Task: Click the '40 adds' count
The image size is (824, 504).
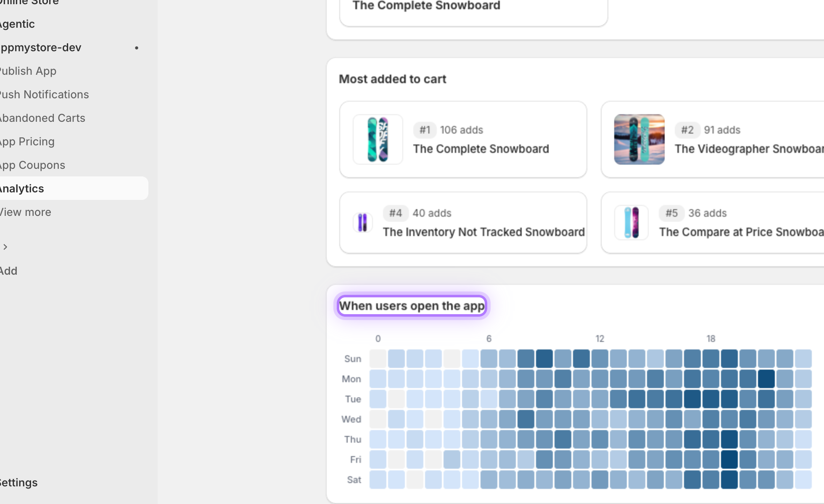Action: 432,213
